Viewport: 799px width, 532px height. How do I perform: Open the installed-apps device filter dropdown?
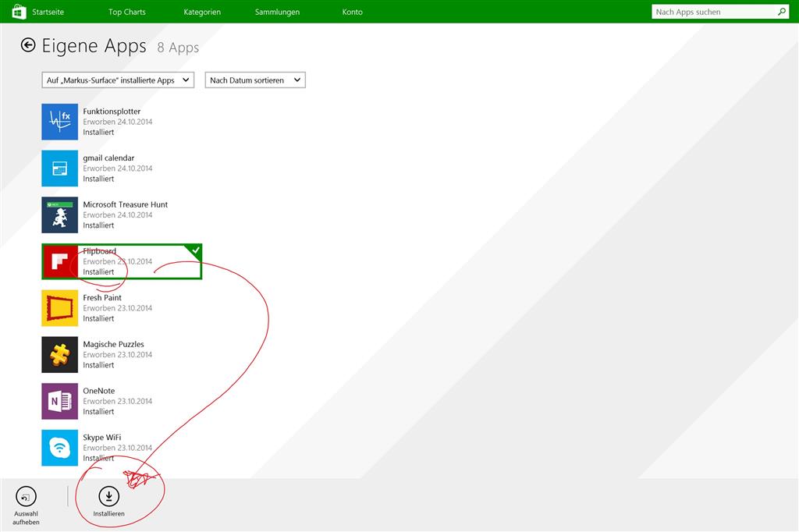tap(118, 80)
